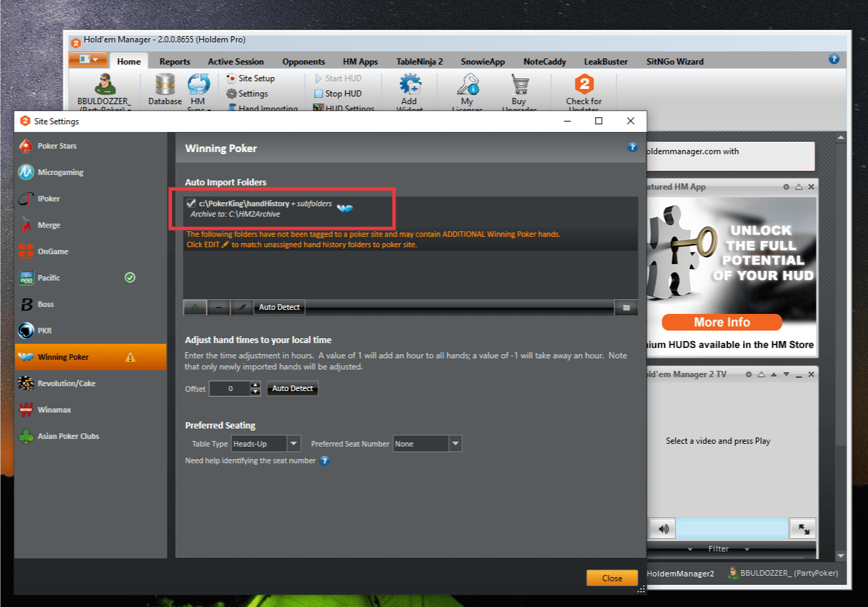Select Poker Stars in the site list

pyautogui.click(x=57, y=146)
